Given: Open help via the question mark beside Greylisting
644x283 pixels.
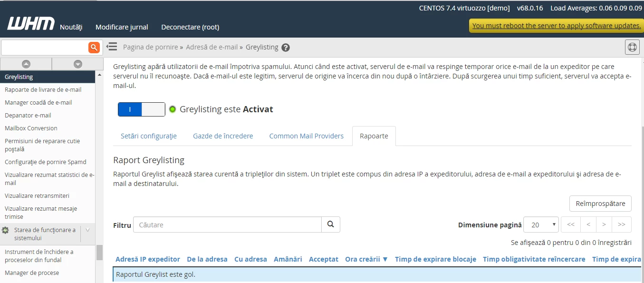Looking at the screenshot, I should tap(285, 47).
